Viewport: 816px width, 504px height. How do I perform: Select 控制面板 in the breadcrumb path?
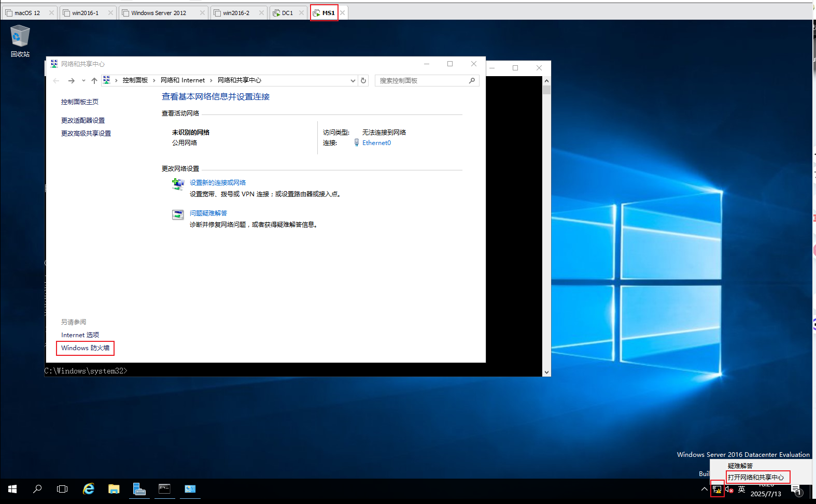[x=135, y=80]
